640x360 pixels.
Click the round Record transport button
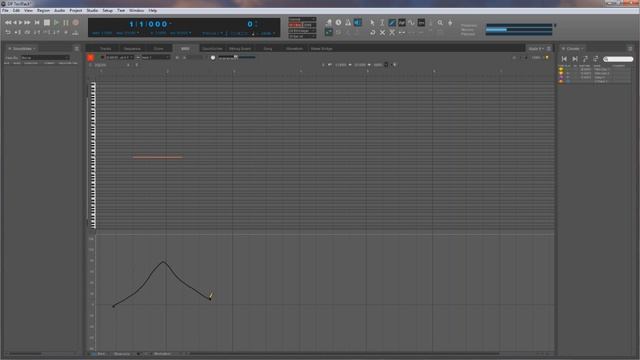(x=76, y=23)
